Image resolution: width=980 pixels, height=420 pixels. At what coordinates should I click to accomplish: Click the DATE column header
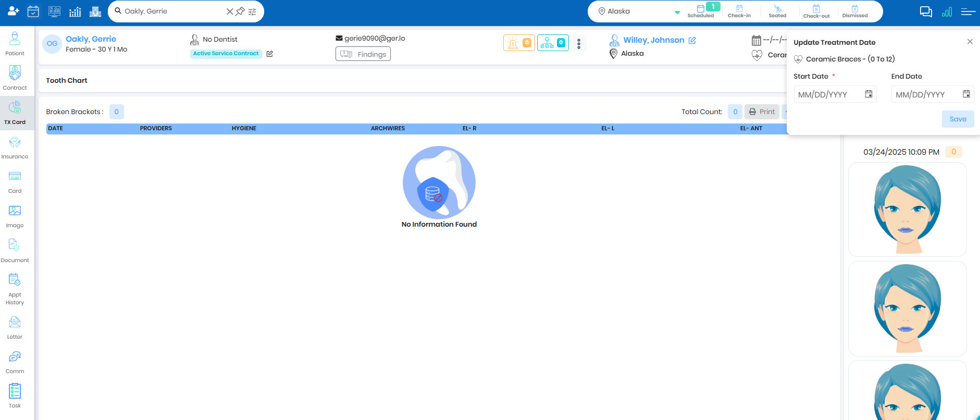[x=56, y=128]
